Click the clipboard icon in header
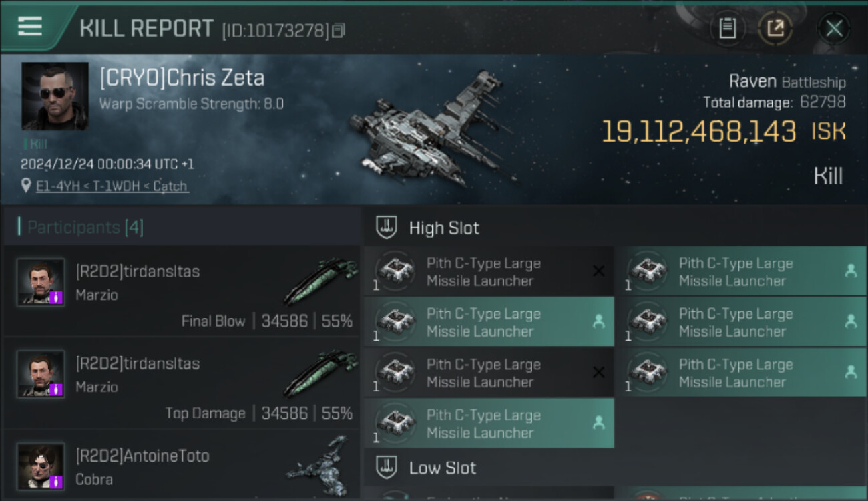The image size is (868, 501). click(x=727, y=28)
